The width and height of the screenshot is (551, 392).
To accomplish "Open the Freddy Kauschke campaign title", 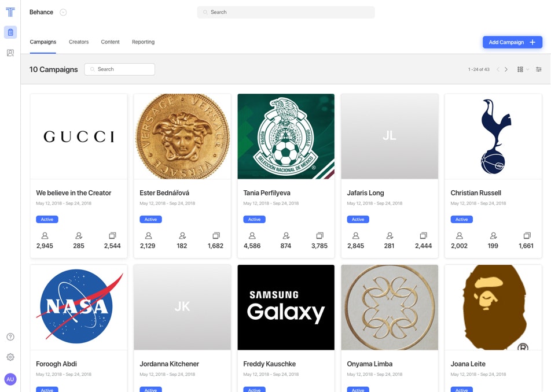I will [x=270, y=364].
